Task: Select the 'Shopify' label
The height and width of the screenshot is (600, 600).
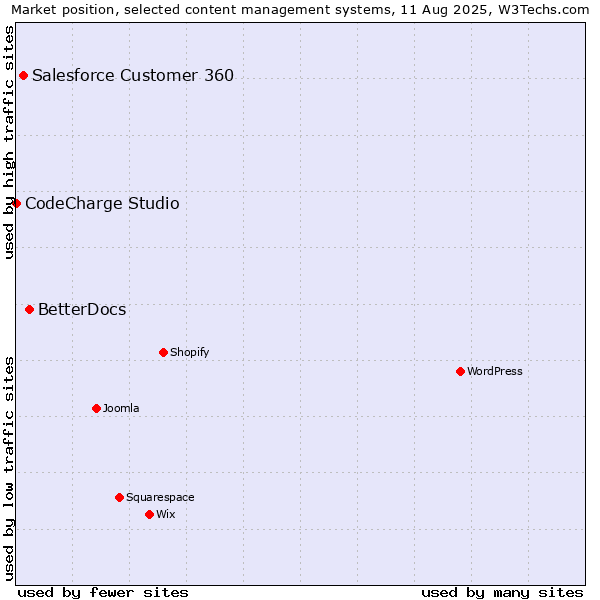Action: (189, 352)
